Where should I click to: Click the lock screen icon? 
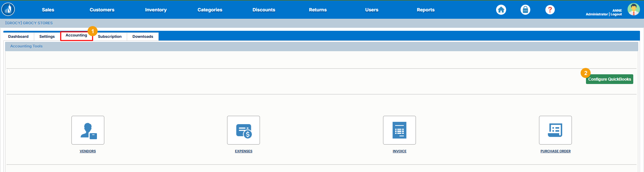pyautogui.click(x=525, y=10)
